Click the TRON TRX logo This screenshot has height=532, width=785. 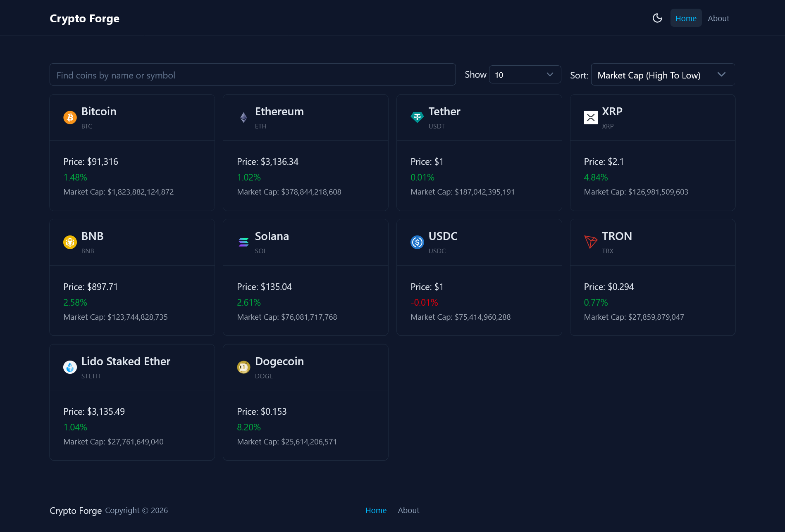[591, 242]
